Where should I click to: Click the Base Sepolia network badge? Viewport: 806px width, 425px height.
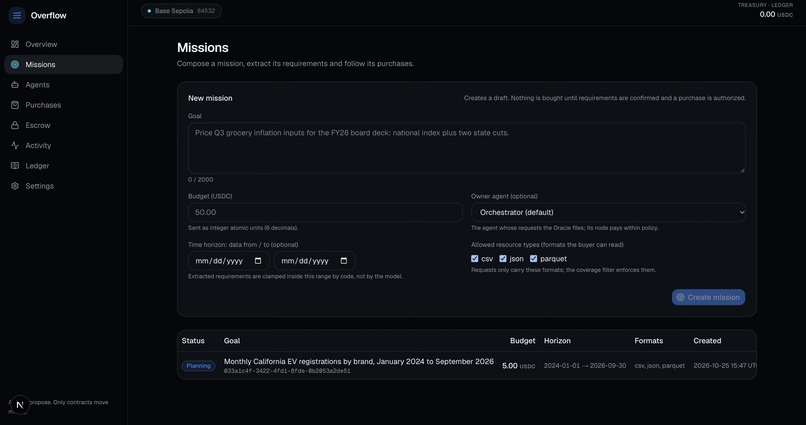pyautogui.click(x=181, y=11)
